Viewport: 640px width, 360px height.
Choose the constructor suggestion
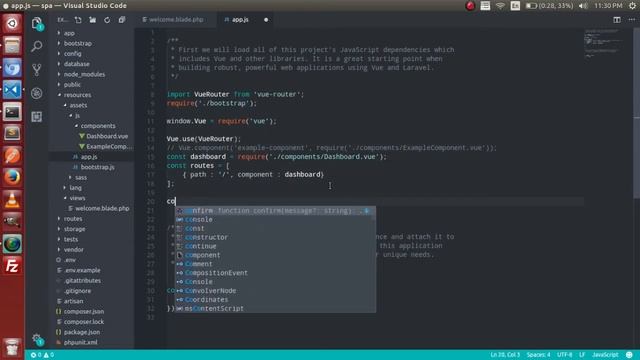[x=276, y=237]
